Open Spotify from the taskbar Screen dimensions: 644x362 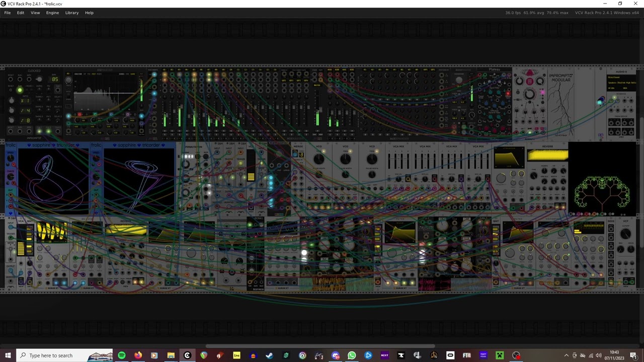122,355
